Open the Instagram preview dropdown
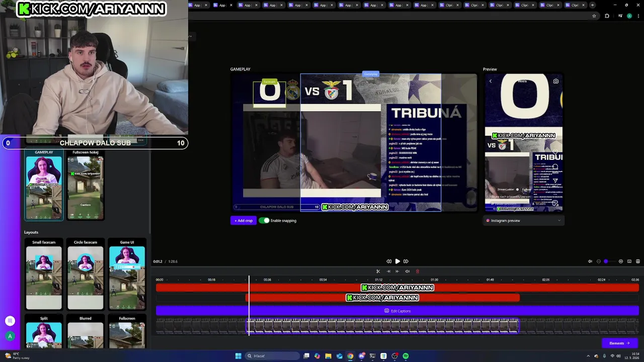This screenshot has height=362, width=644. coord(523,220)
